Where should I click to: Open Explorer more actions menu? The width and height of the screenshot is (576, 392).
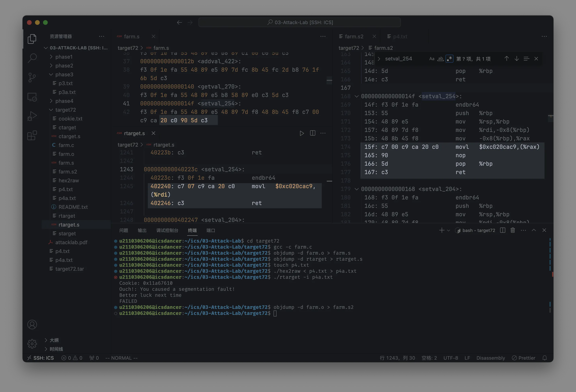pyautogui.click(x=102, y=36)
